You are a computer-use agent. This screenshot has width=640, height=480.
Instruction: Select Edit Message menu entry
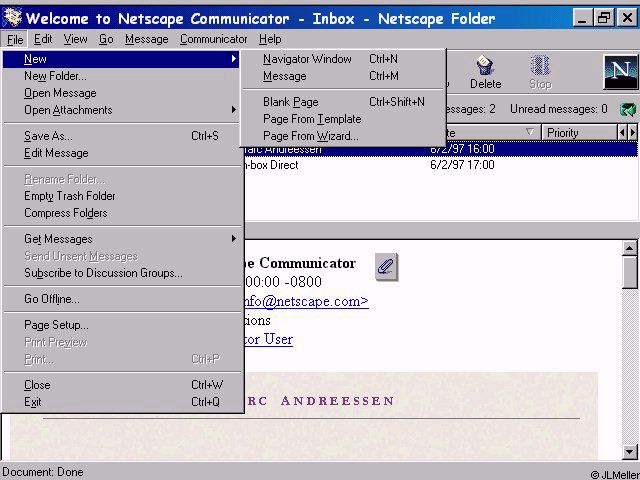tap(121, 153)
